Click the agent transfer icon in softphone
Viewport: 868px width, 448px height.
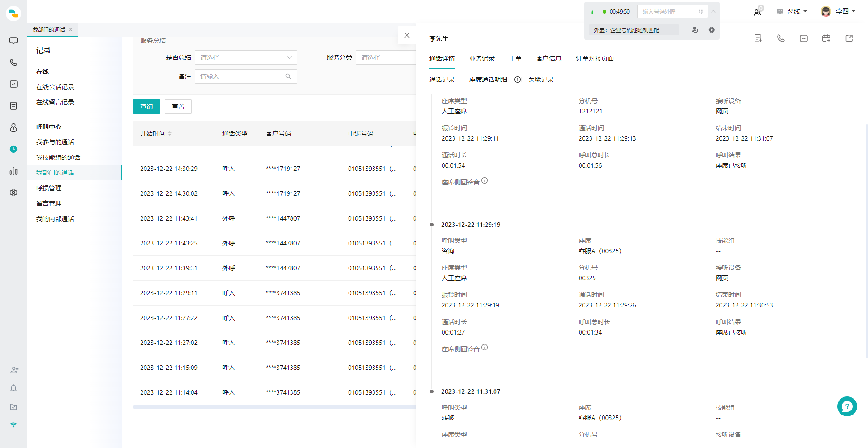[x=695, y=30]
